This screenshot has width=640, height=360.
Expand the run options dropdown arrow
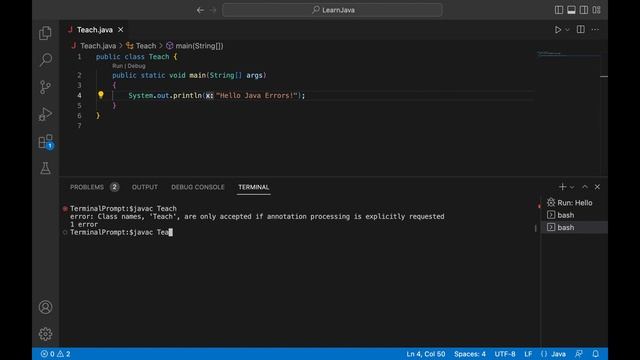(x=567, y=30)
